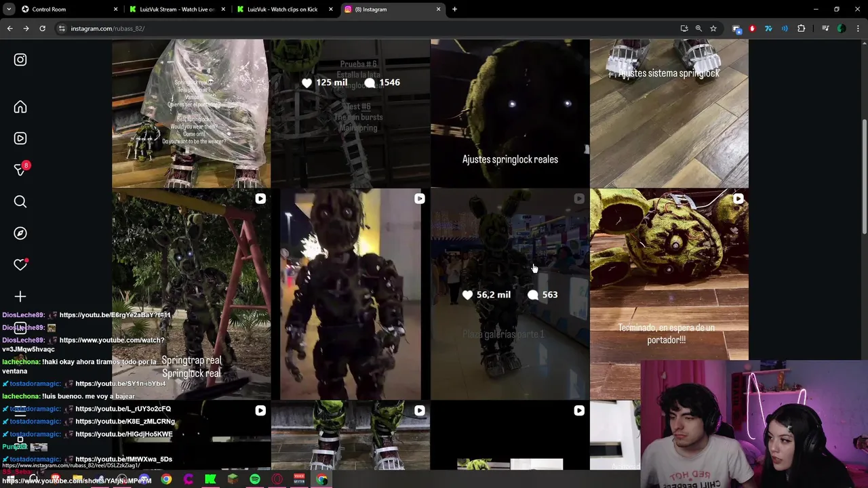This screenshot has height=488, width=868.
Task: Reload the Instagram page
Action: 42,28
